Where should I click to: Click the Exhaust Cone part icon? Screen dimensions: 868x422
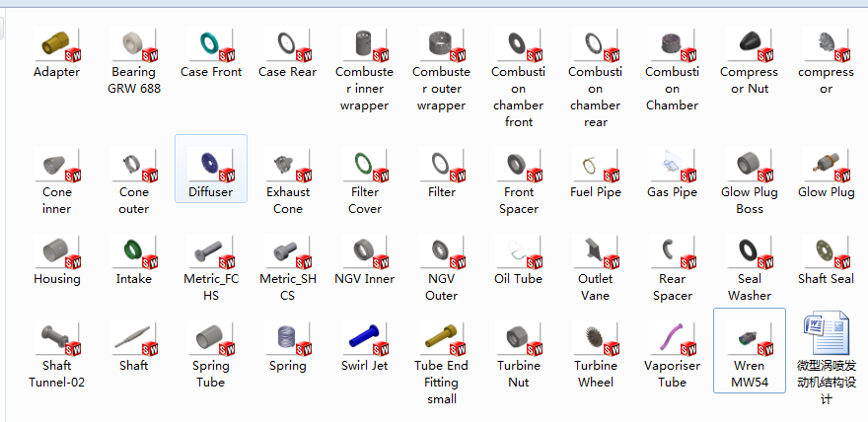(287, 166)
